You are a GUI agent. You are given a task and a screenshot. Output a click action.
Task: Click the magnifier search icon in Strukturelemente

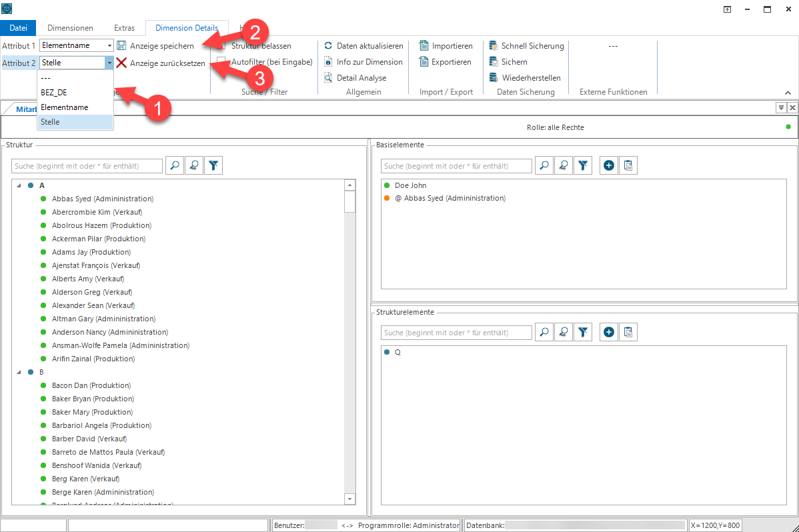(544, 332)
